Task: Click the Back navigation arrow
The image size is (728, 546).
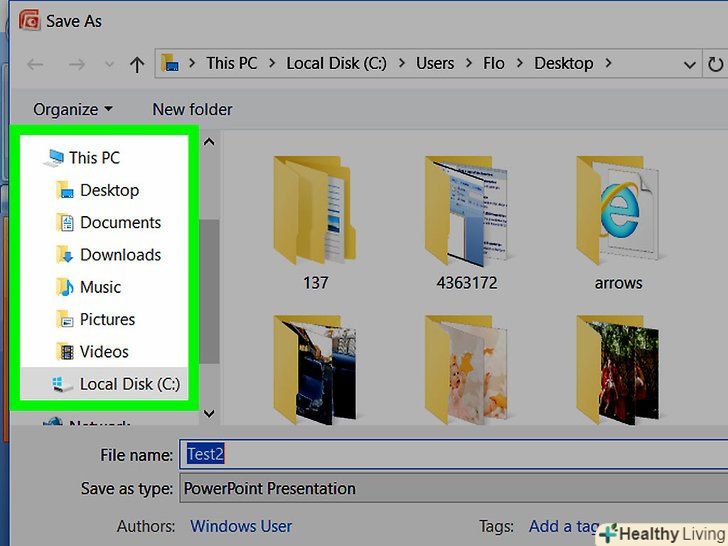Action: (x=35, y=64)
